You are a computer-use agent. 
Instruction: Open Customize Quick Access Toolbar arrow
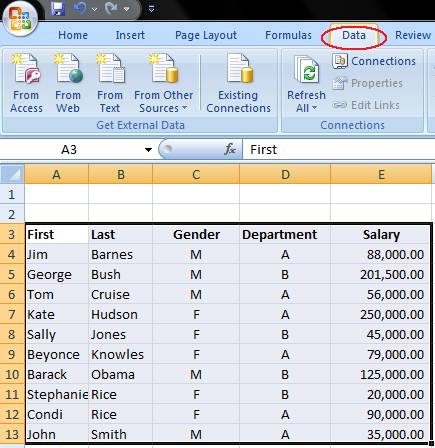click(151, 9)
